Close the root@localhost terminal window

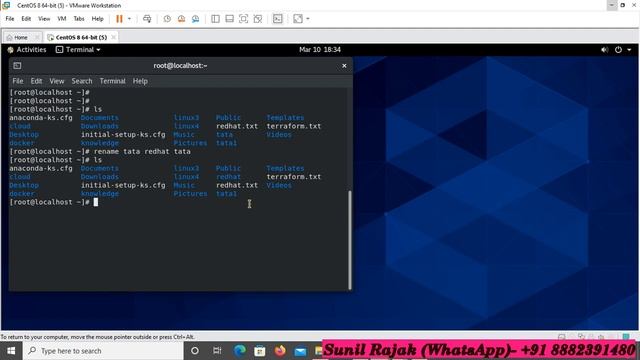344,66
